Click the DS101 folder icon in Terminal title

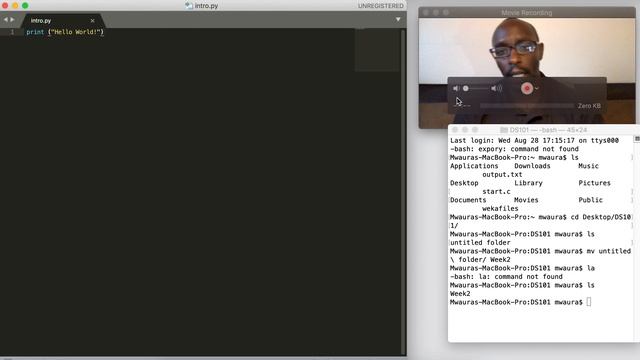point(504,130)
